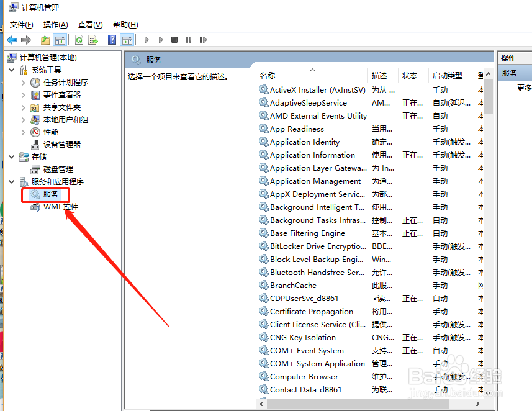Click the stop service button
Viewport: 532px width, 411px height.
coord(175,40)
